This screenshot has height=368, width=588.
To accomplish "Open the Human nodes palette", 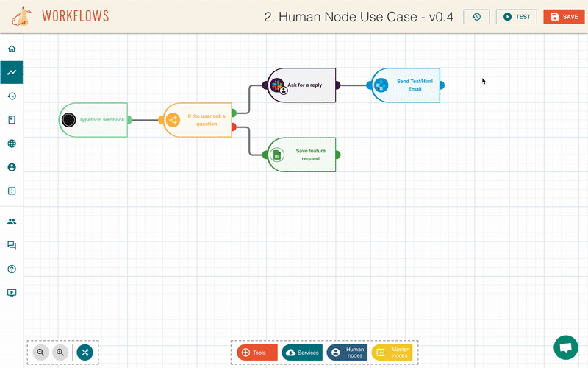I will (x=347, y=353).
